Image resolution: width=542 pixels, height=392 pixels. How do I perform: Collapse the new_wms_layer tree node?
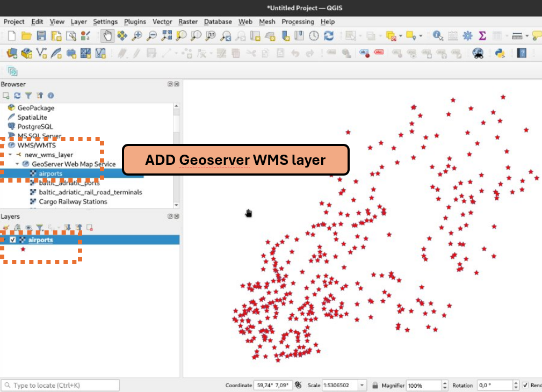[10, 155]
